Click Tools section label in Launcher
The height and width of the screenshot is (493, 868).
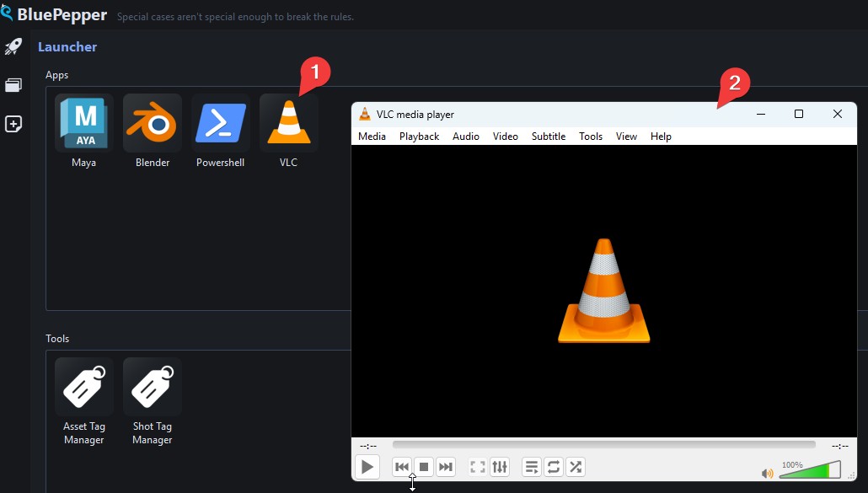point(57,339)
